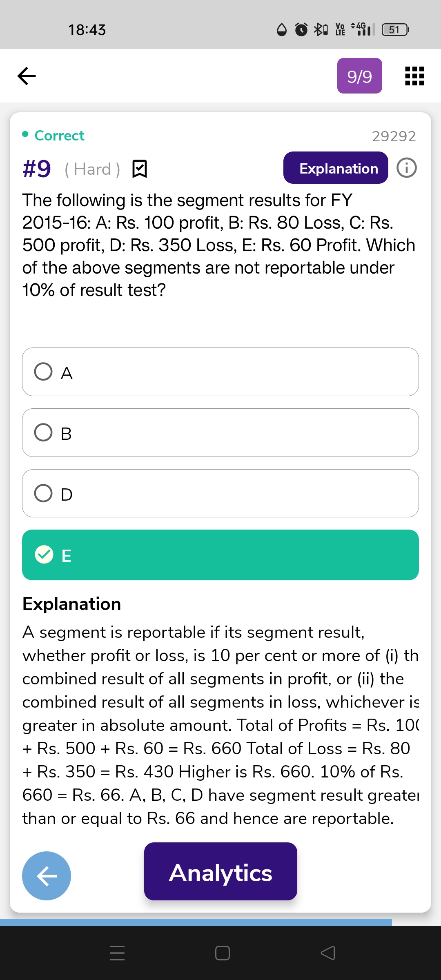Open the question grid menu icon
Image resolution: width=441 pixels, height=980 pixels.
click(414, 76)
